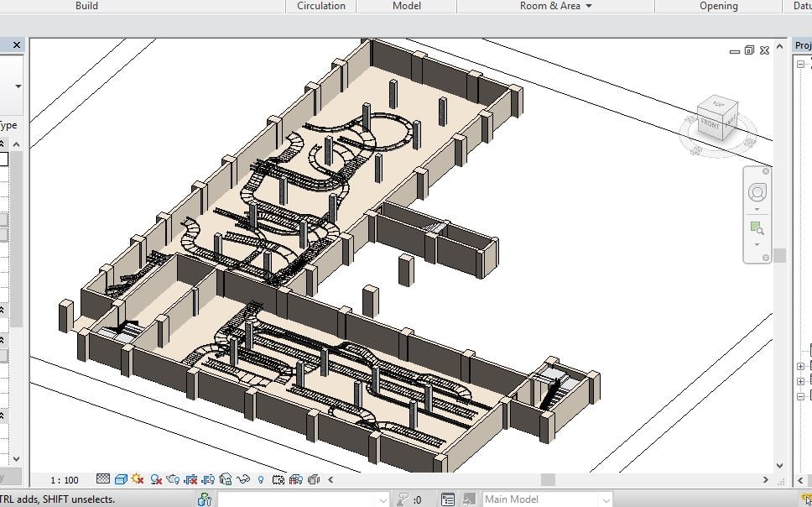Toggle the Show Crop Region control
The image size is (812, 507).
coord(208,478)
